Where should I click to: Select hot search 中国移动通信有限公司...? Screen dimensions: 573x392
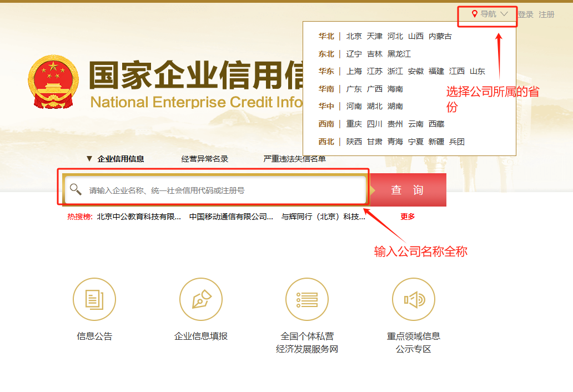[x=231, y=217]
